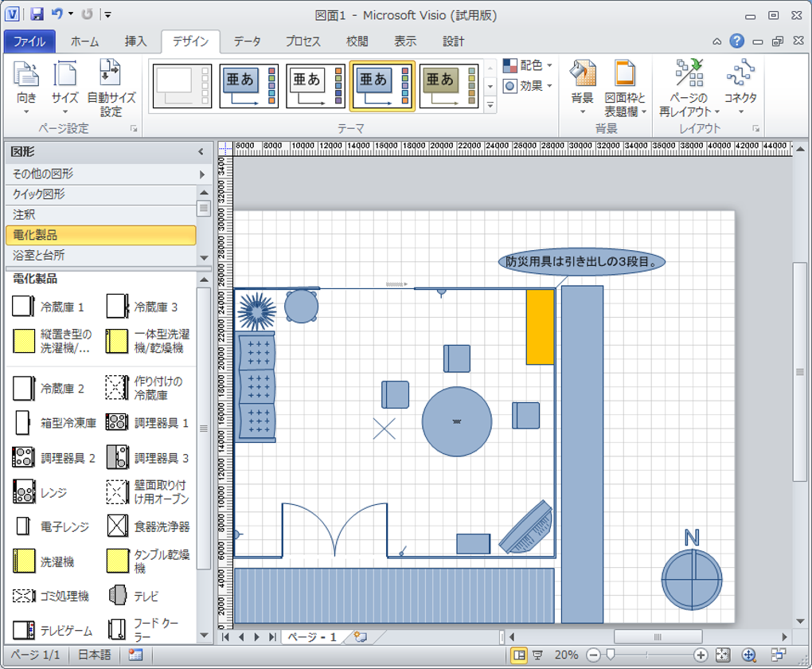Viewport: 812px width, 669px height.
Task: Click the switch windows status bar icon
Action: pos(778,655)
